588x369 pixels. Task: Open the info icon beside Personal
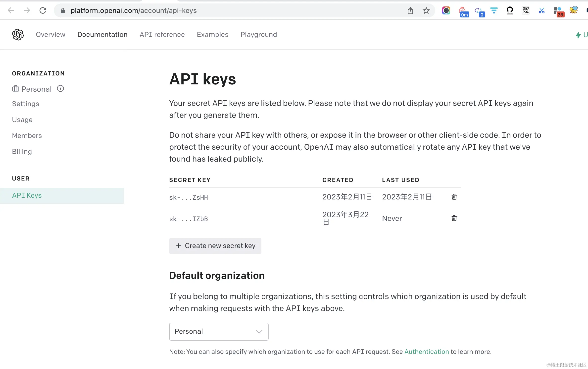point(60,89)
